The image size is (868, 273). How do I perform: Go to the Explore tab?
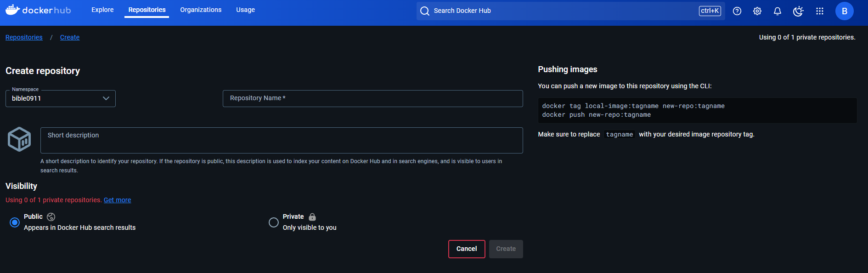[102, 10]
